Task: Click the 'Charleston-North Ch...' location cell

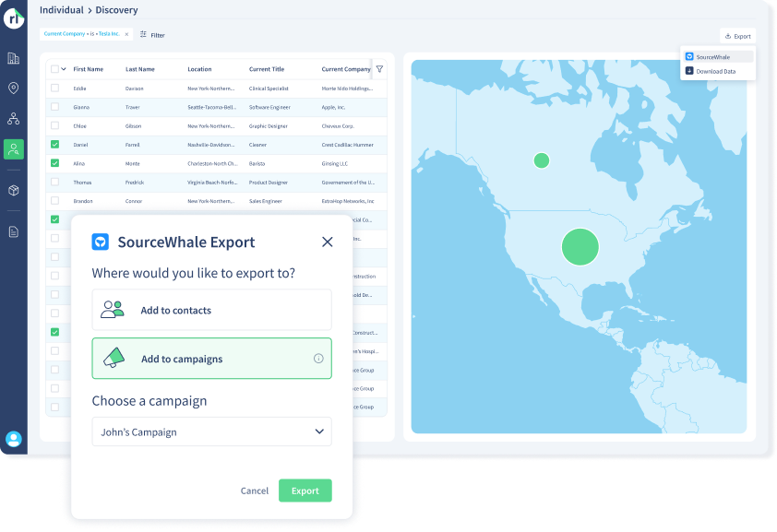Action: [212, 164]
